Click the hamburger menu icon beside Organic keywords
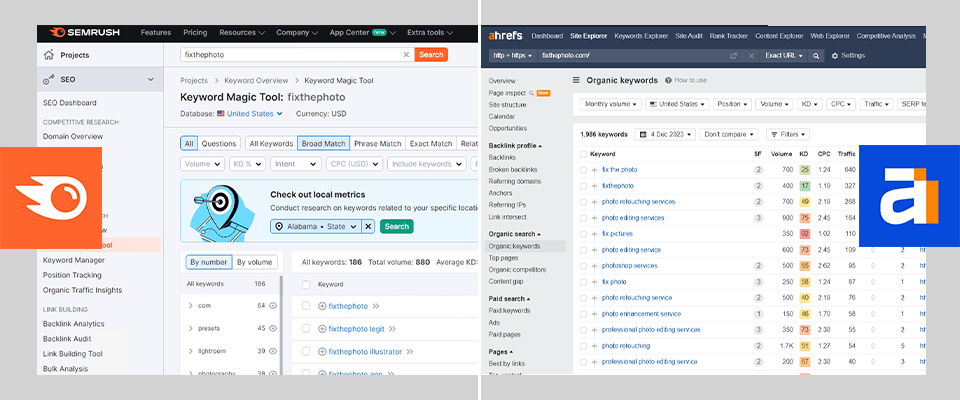This screenshot has height=400, width=960. point(576,80)
